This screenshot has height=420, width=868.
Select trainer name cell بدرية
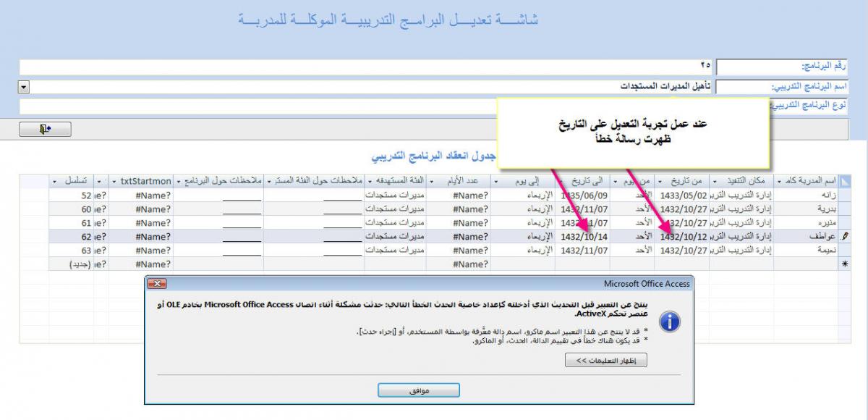(x=806, y=209)
